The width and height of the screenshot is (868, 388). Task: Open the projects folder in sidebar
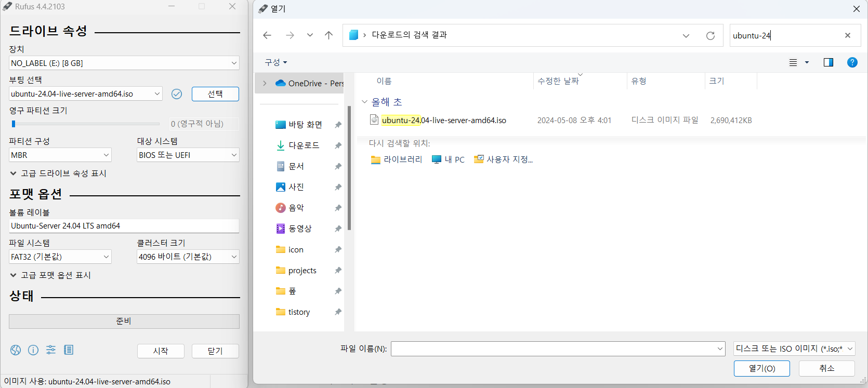pyautogui.click(x=296, y=271)
